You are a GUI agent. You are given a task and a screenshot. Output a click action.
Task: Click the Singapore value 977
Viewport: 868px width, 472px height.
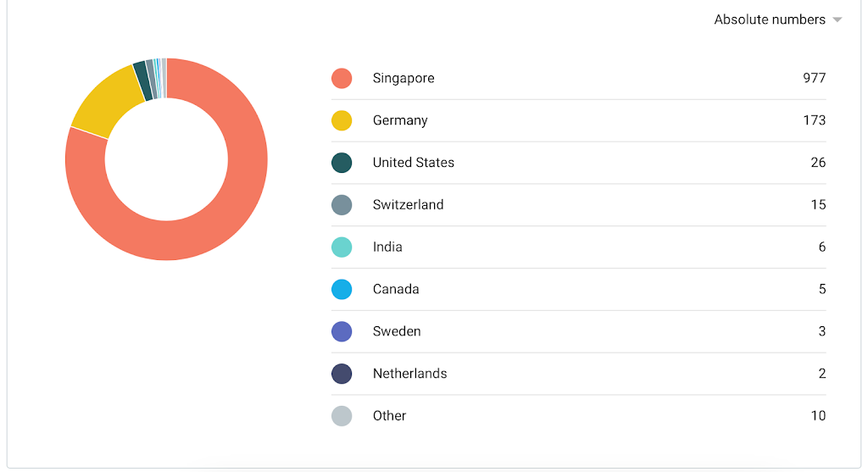tap(814, 78)
